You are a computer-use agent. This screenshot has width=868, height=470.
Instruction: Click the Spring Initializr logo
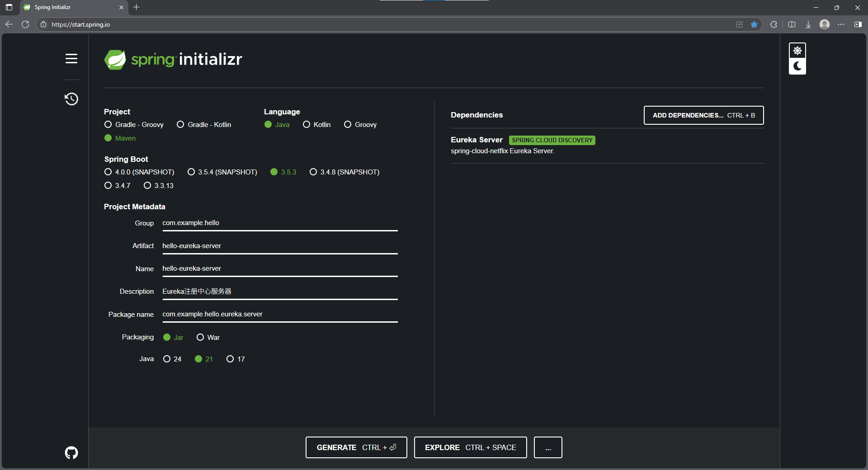tap(173, 60)
